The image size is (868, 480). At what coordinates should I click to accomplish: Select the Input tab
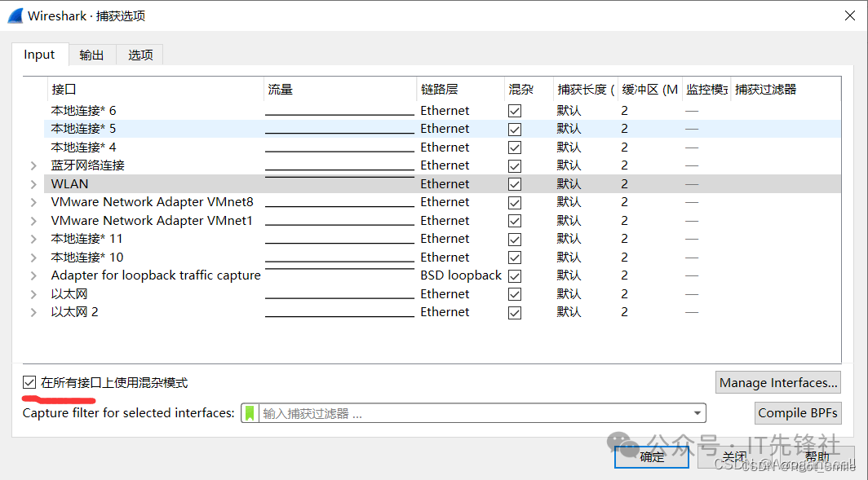(x=39, y=55)
